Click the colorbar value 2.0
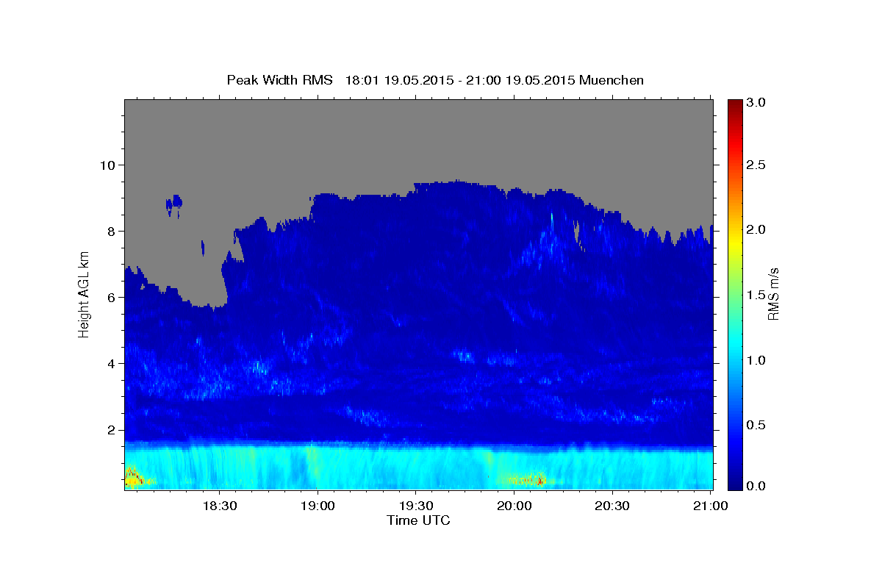 point(757,229)
